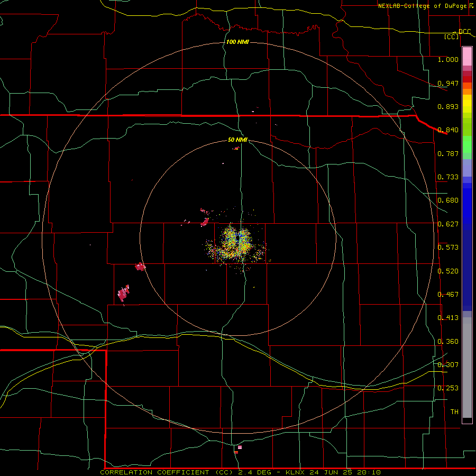Click the 0.787 scale value
Image resolution: width=476 pixels, height=476 pixels.
[x=448, y=153]
